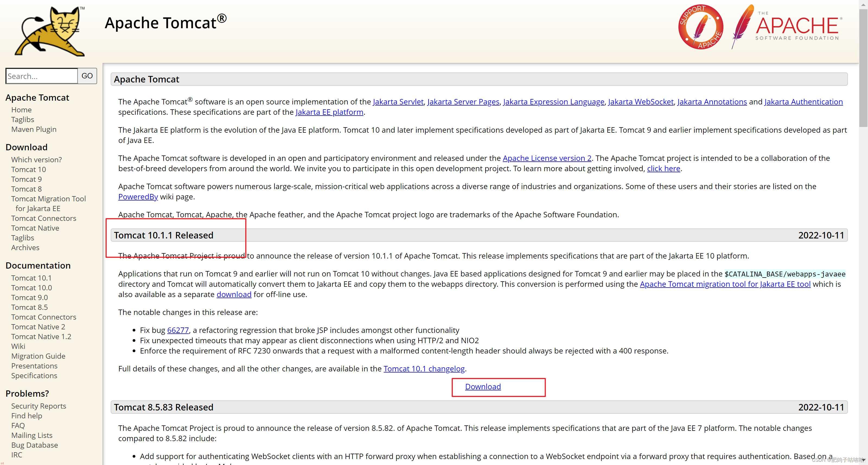The height and width of the screenshot is (465, 868).
Task: Follow the Jakarta Authentication link
Action: 804,102
